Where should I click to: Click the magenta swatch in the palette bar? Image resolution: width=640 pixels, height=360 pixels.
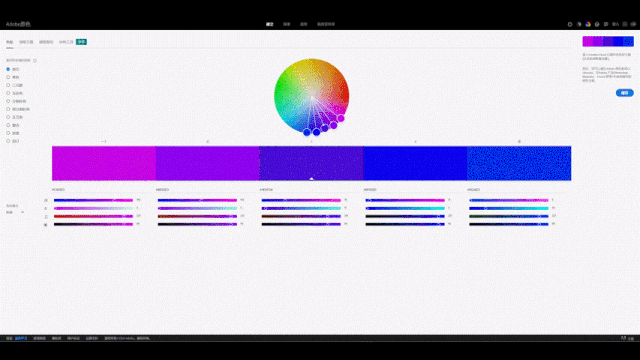click(x=104, y=163)
